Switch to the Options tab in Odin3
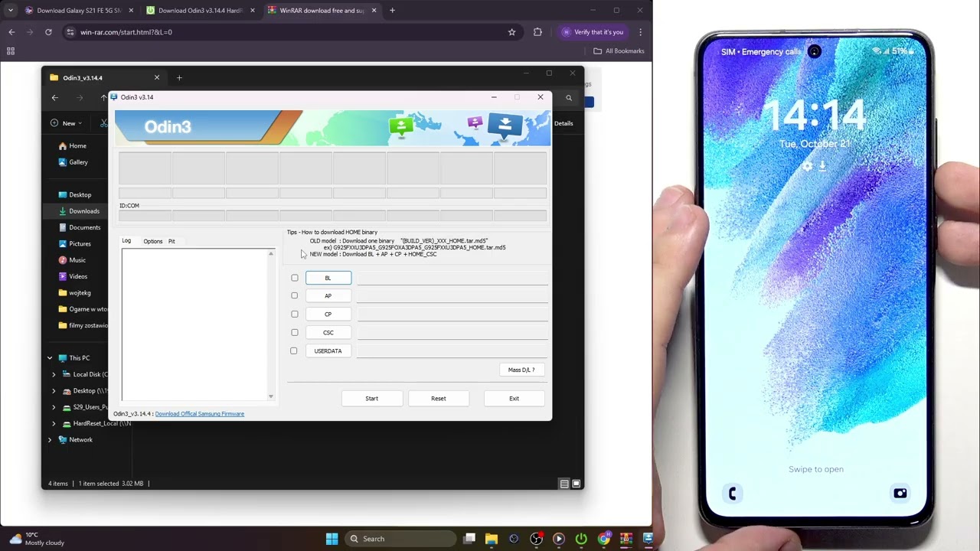The width and height of the screenshot is (980, 551). coord(153,241)
